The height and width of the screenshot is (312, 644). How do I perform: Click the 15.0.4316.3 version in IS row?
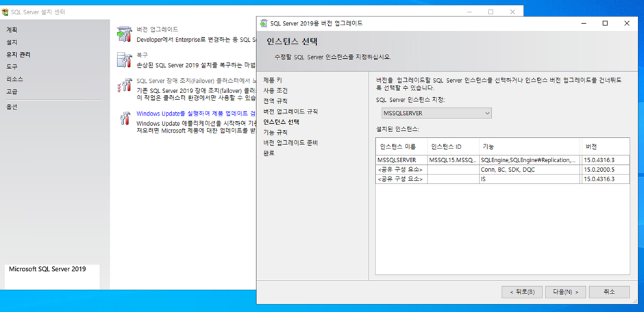pos(606,179)
